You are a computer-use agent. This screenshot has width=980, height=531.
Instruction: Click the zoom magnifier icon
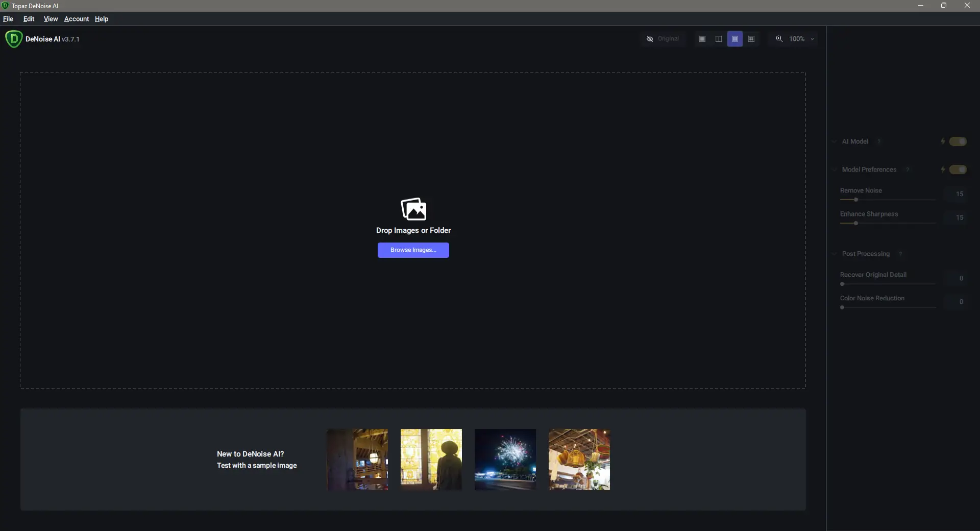click(779, 39)
